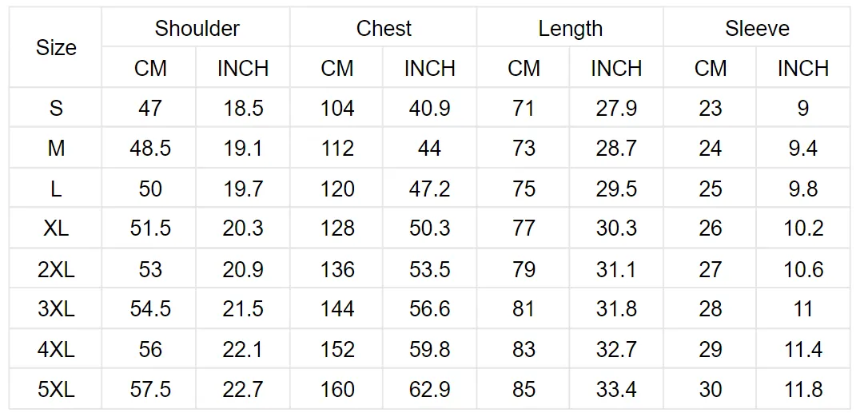
Task: Click the Chest column header
Action: point(384,28)
